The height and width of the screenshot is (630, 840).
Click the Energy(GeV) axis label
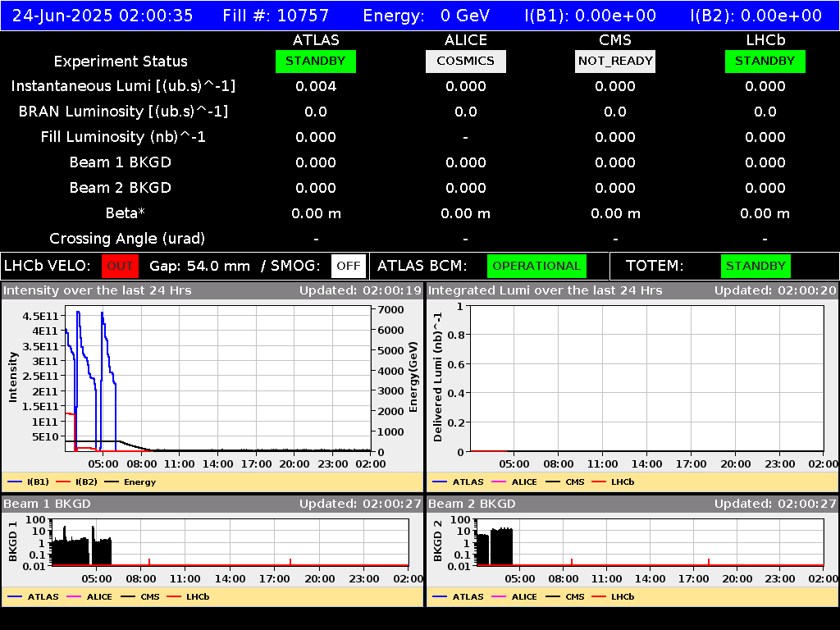pos(413,377)
